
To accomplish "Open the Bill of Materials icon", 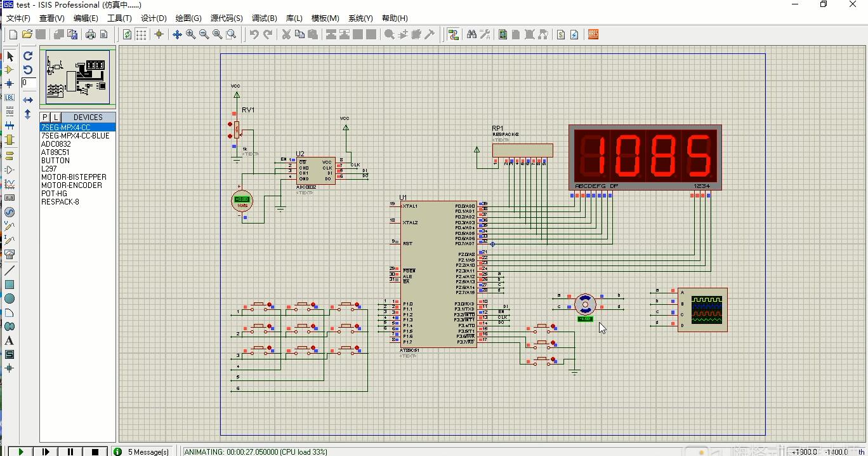I will 561,34.
